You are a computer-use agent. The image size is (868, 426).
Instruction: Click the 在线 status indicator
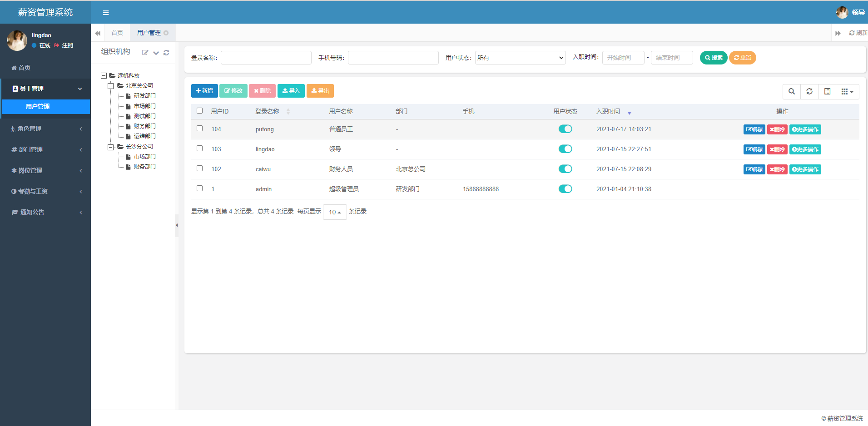tap(41, 45)
